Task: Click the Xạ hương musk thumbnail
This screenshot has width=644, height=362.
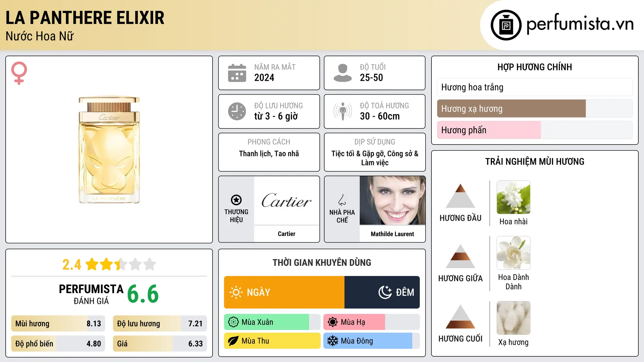Action: click(514, 318)
